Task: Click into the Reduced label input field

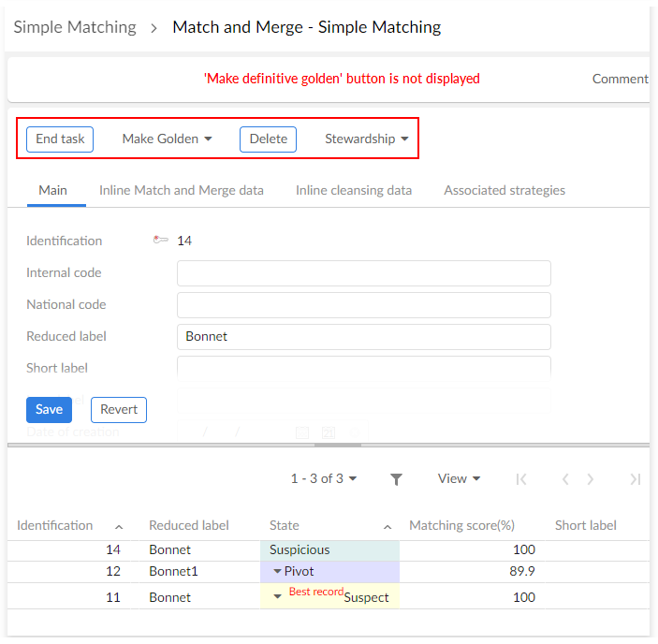Action: pos(363,336)
